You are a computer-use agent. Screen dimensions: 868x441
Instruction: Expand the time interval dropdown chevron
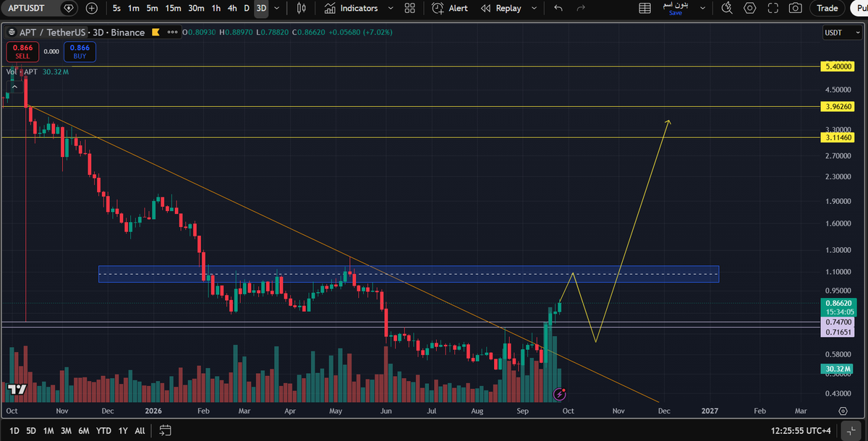pos(277,9)
